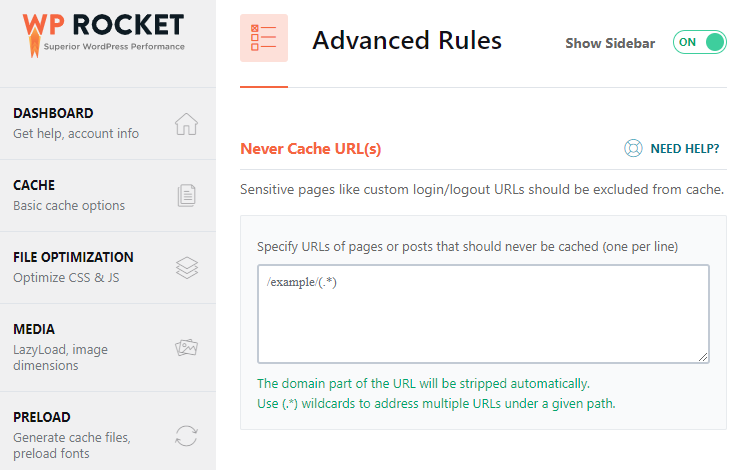Click the File Optimization layers icon
The width and height of the screenshot is (740, 470).
187,268
